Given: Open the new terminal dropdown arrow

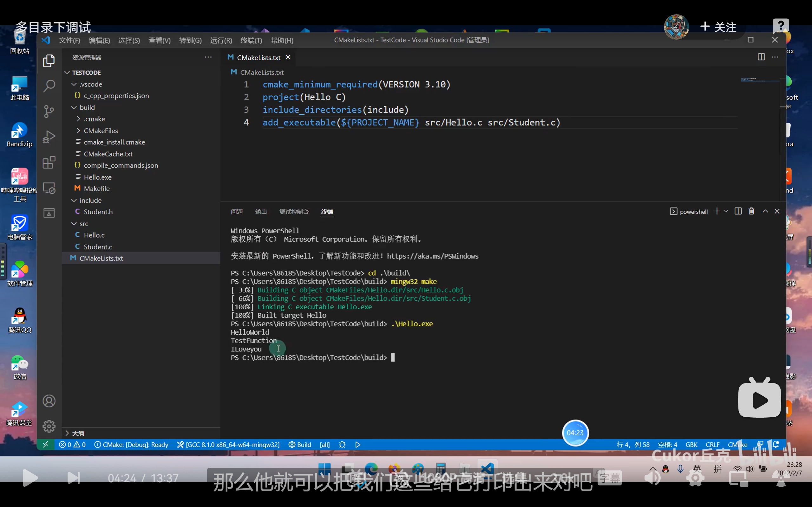Looking at the screenshot, I should coord(726,211).
